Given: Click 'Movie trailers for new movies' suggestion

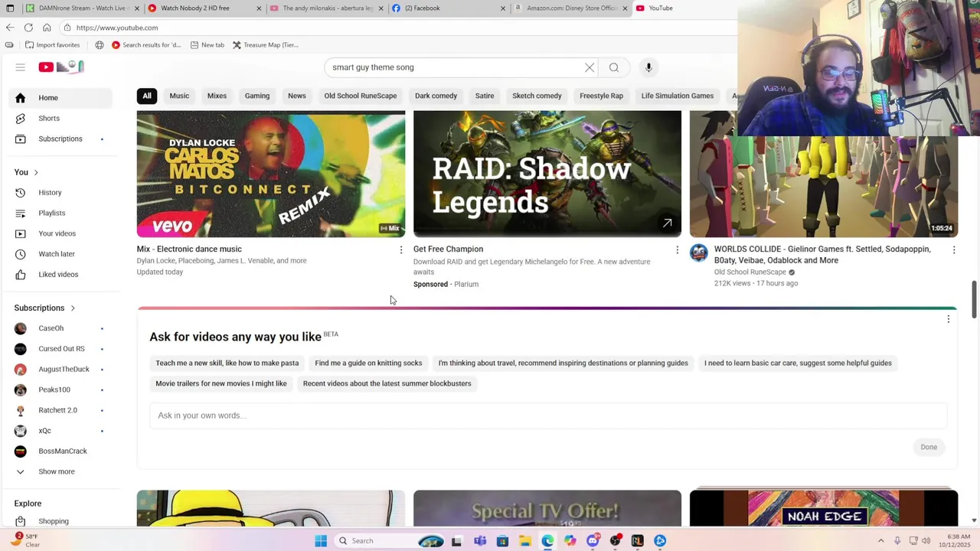Looking at the screenshot, I should point(221,383).
